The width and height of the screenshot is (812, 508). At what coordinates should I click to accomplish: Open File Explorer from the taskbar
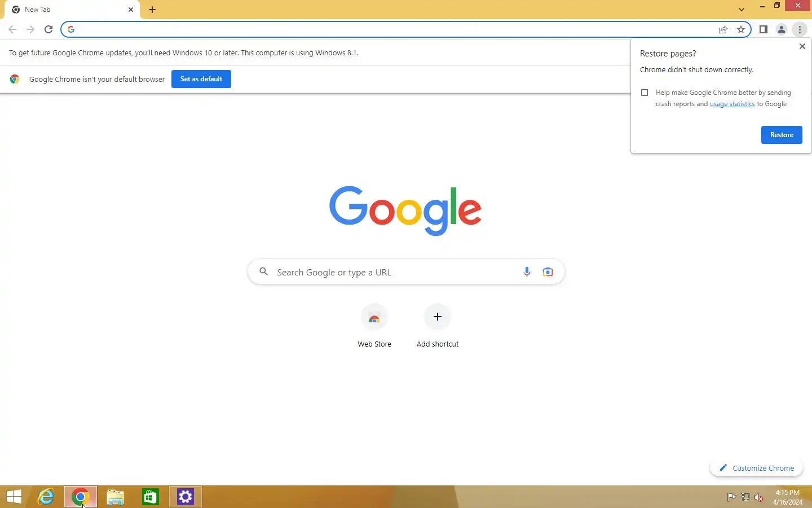pyautogui.click(x=116, y=497)
